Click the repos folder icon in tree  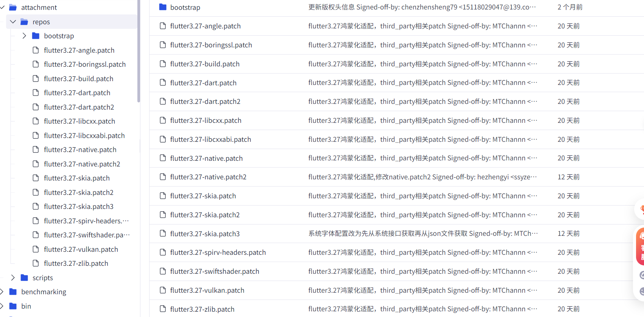click(x=24, y=22)
